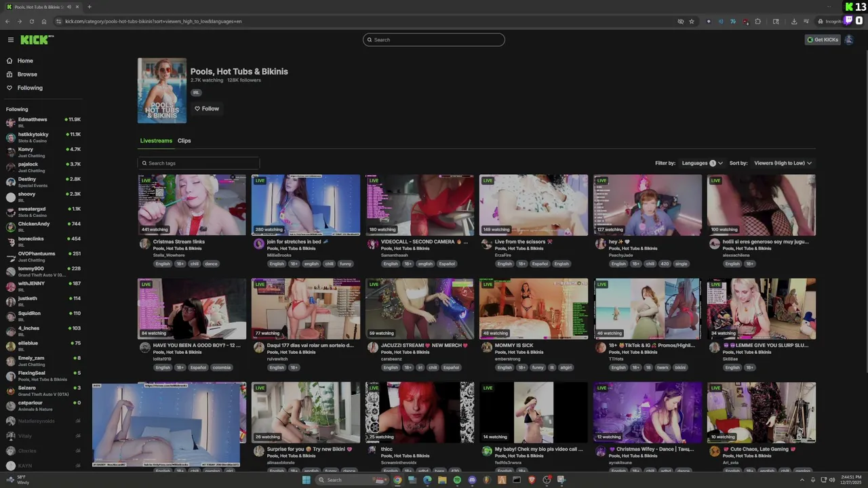The height and width of the screenshot is (488, 868).
Task: Open catparlour channel avatar in sidebar
Action: (x=10, y=405)
